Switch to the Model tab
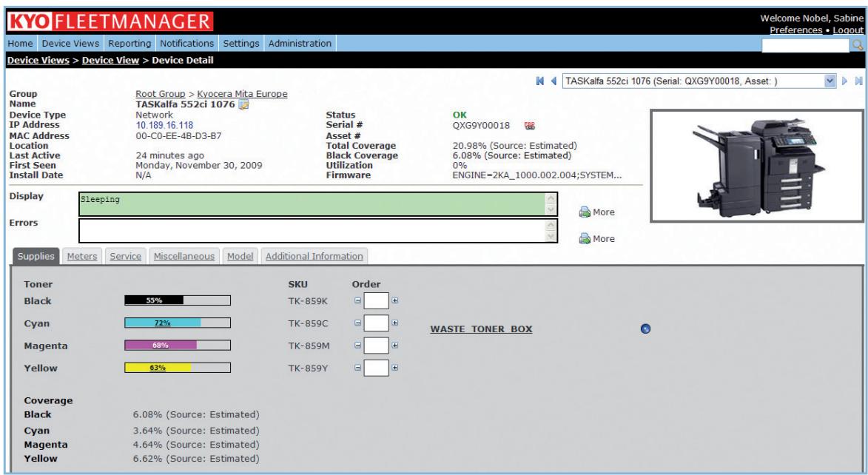Screen dimensions: 868x475 tap(240, 256)
